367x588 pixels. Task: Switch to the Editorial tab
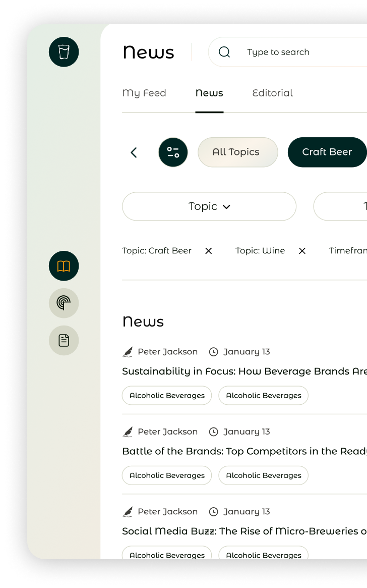click(x=272, y=93)
